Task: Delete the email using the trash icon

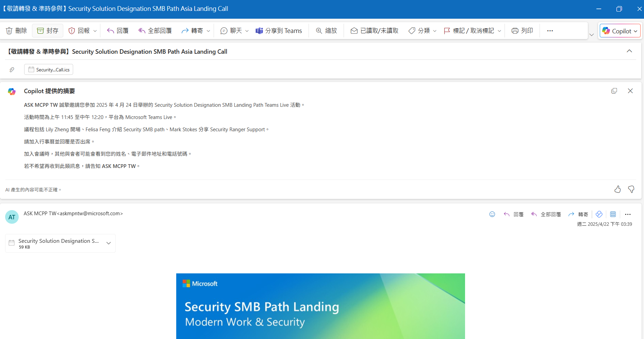Action: pos(16,31)
